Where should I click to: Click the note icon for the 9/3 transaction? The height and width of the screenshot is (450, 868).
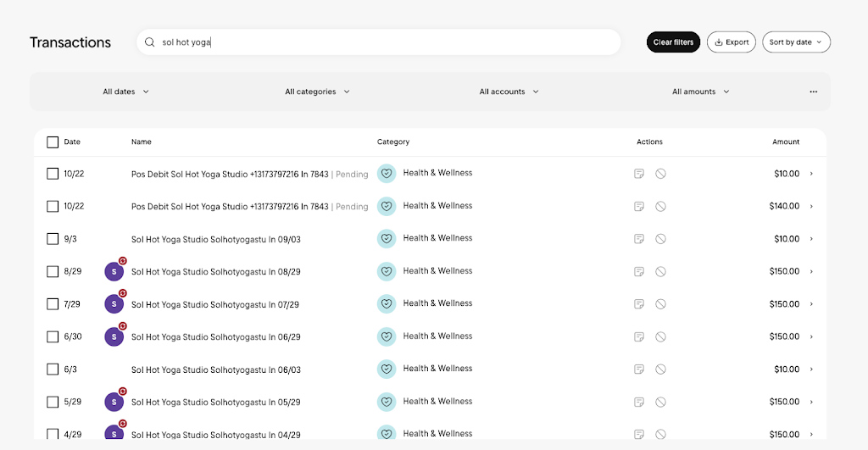coord(639,239)
